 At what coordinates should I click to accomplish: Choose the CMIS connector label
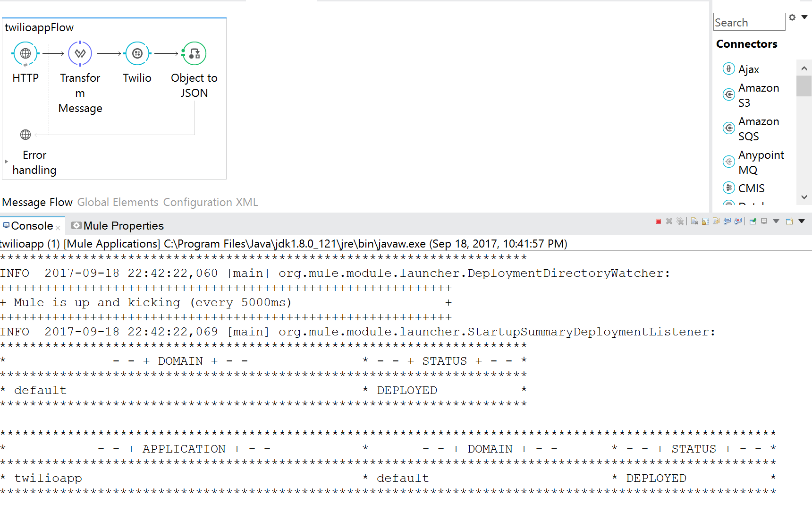(752, 188)
